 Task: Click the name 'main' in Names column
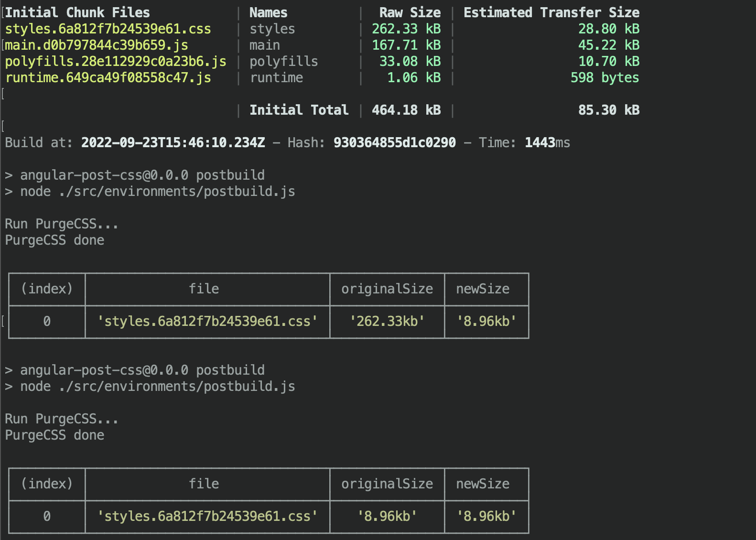click(265, 45)
